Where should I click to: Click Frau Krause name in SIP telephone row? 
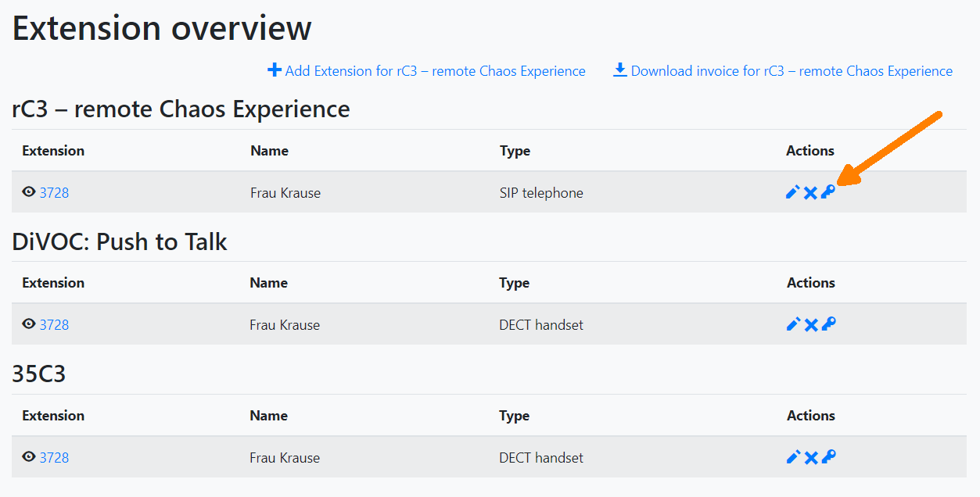coord(285,193)
